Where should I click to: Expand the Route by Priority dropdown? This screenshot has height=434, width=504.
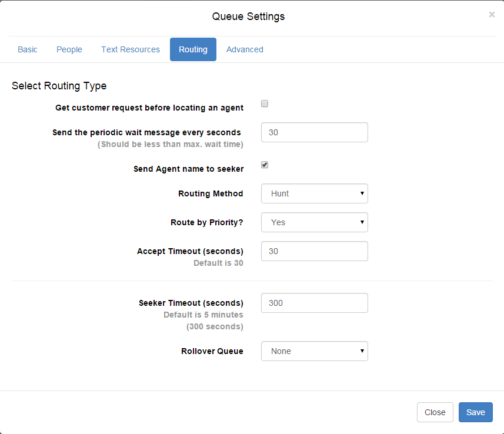click(315, 222)
